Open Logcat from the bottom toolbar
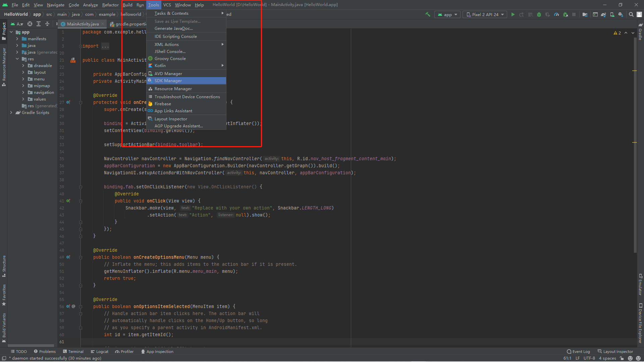Viewport: 644px width, 362px height. tap(102, 351)
